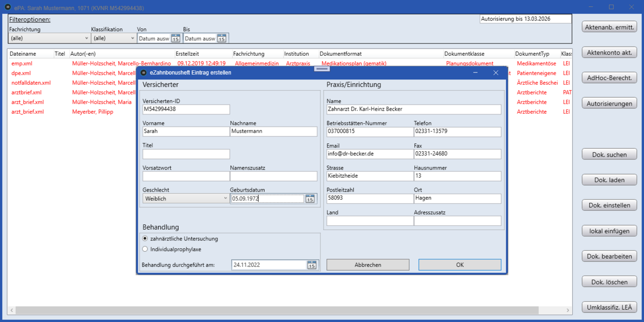
Task: Click the Adresszusatz input field
Action: pyautogui.click(x=458, y=221)
